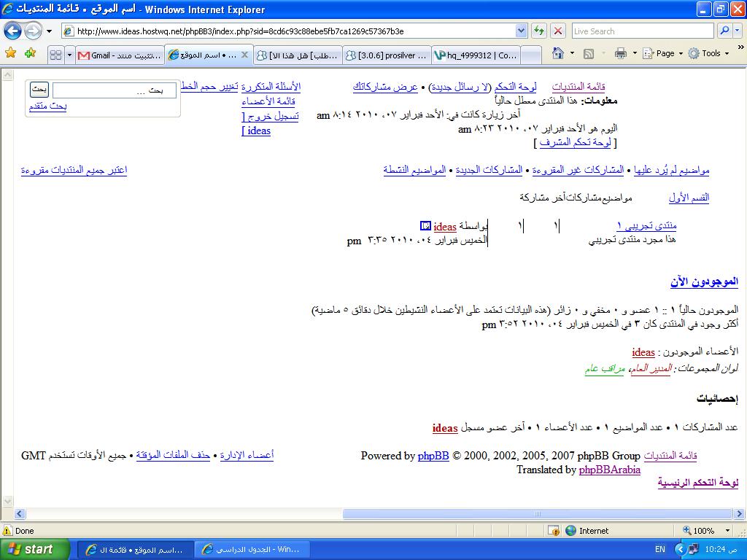Click the Windows Start button

(35, 549)
